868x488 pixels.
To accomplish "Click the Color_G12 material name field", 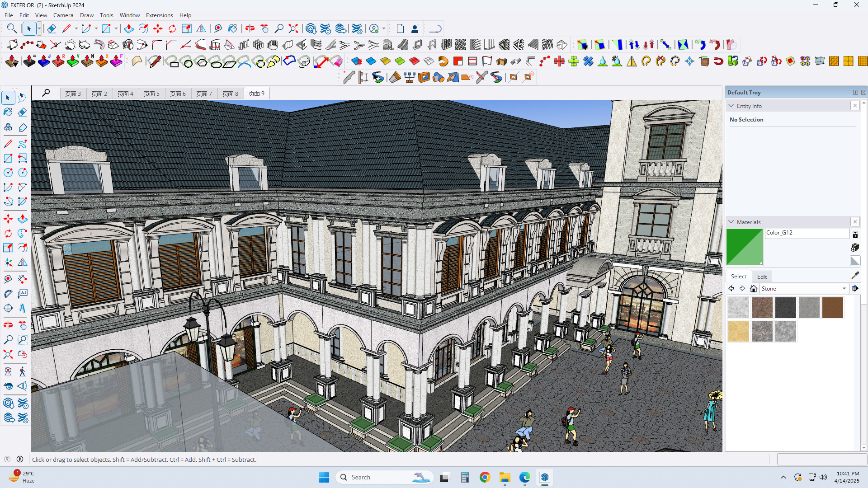I will (x=807, y=233).
